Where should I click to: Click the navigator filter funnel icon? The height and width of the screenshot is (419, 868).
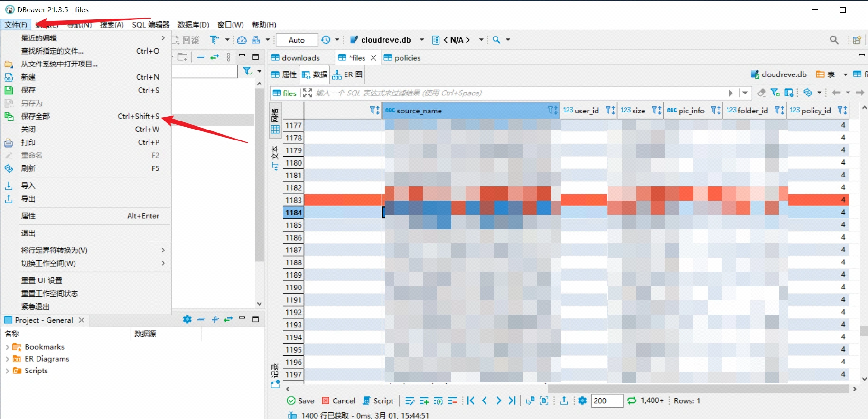tap(247, 71)
